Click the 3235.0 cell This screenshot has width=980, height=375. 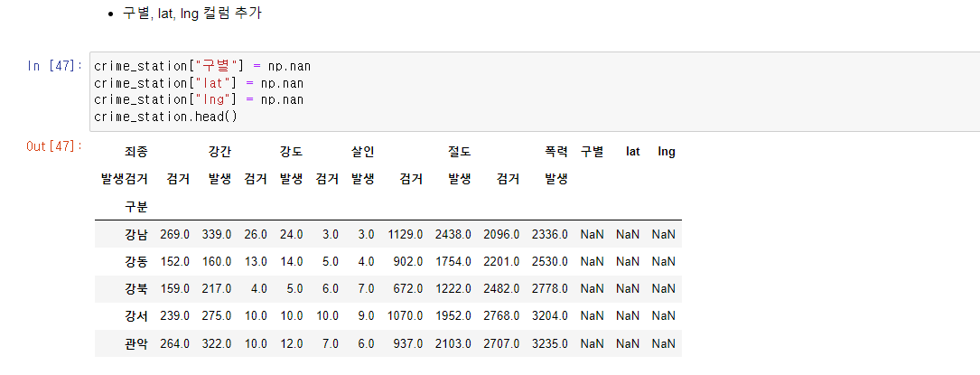pos(550,343)
